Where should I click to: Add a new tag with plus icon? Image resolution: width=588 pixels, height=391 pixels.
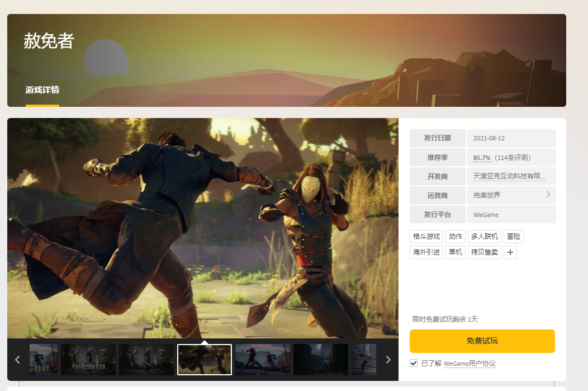click(510, 252)
